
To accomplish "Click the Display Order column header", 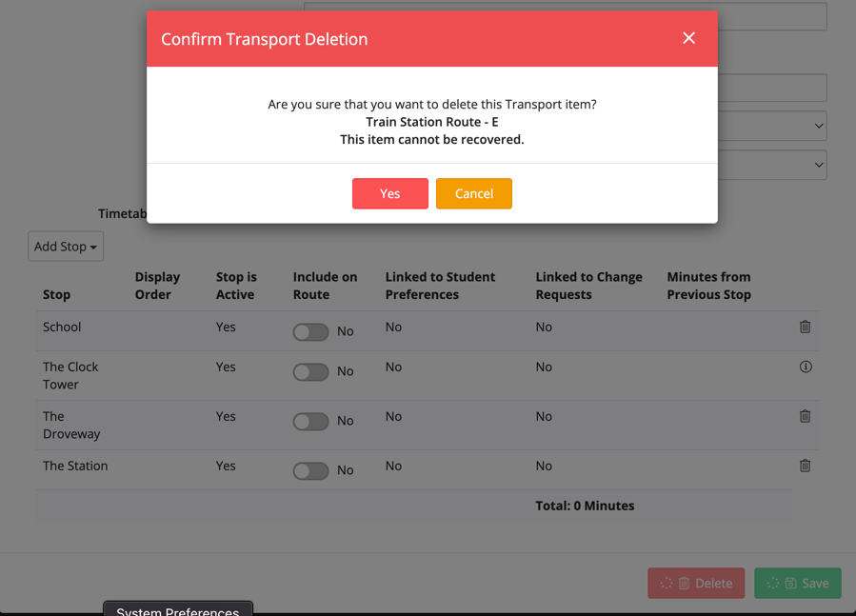I will [157, 286].
